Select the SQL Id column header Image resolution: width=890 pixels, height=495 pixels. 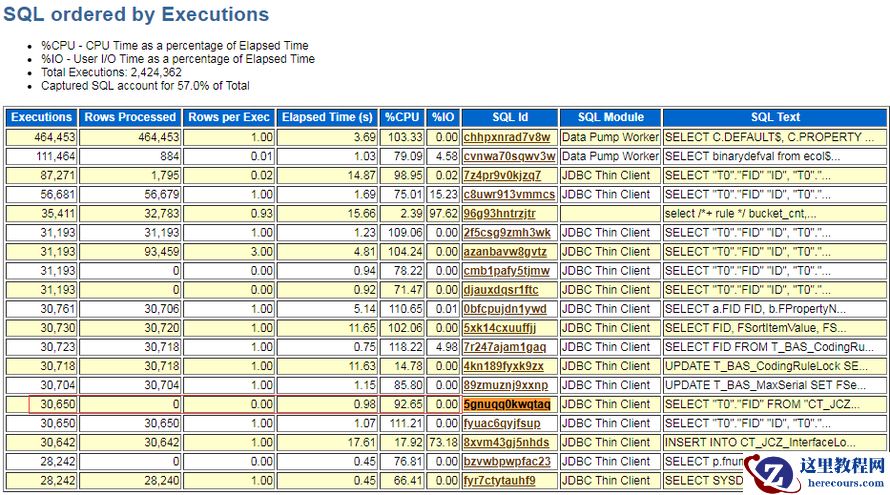pyautogui.click(x=510, y=118)
